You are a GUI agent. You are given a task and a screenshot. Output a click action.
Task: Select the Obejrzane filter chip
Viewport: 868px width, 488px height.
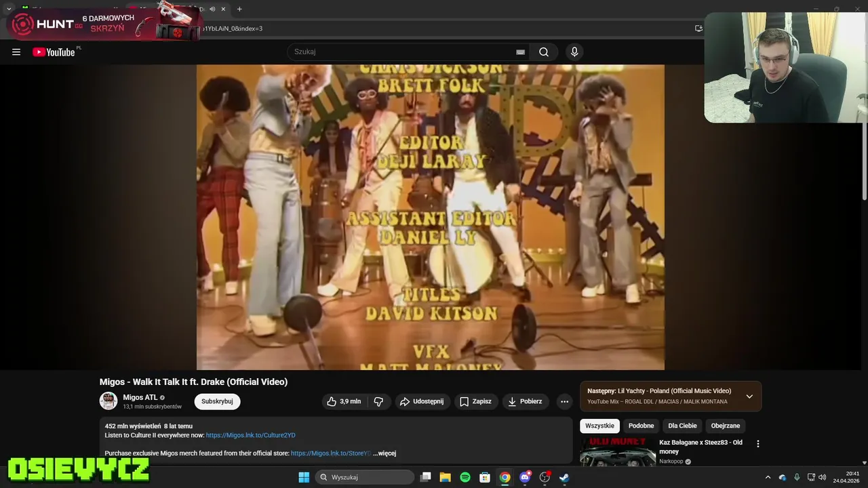726,426
